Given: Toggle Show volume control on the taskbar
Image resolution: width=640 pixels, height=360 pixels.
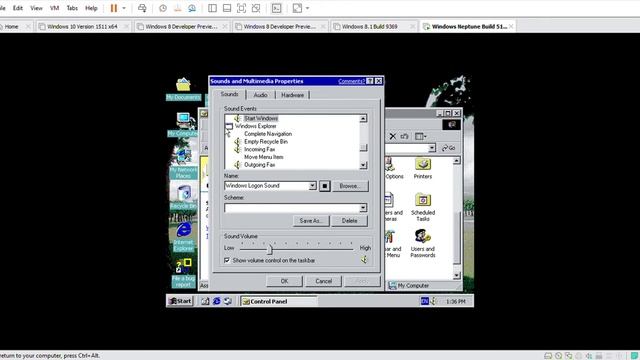Looking at the screenshot, I should [227, 260].
